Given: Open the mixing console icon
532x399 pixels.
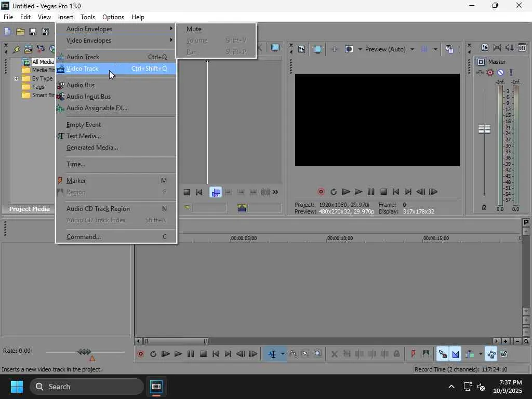Looking at the screenshot, I should [522, 48].
